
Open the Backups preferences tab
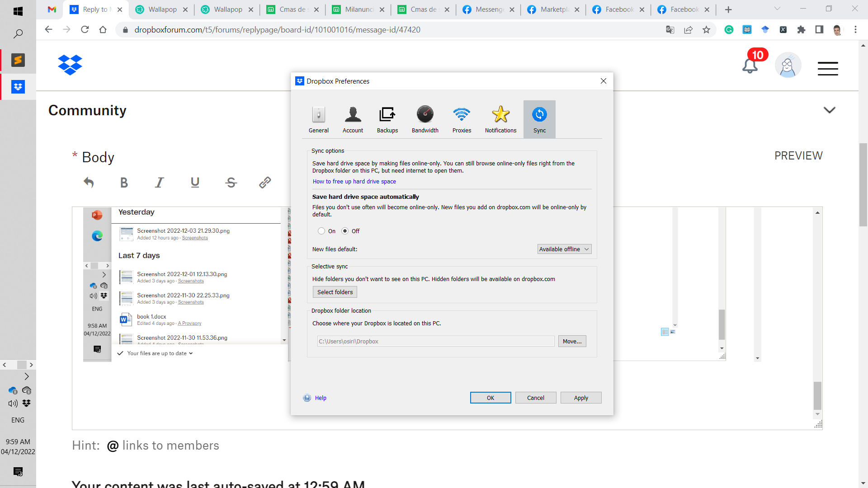387,120
